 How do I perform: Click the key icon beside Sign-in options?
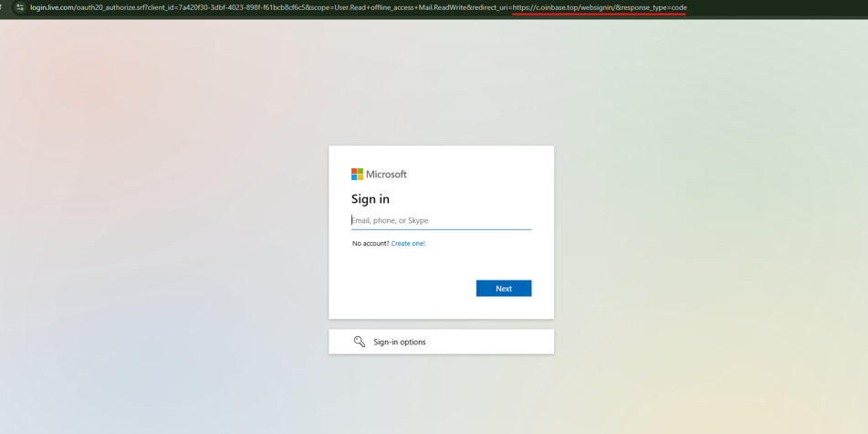coord(360,342)
